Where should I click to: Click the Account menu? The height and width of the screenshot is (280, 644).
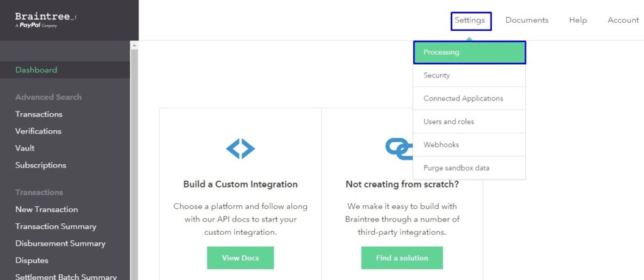coord(623,20)
